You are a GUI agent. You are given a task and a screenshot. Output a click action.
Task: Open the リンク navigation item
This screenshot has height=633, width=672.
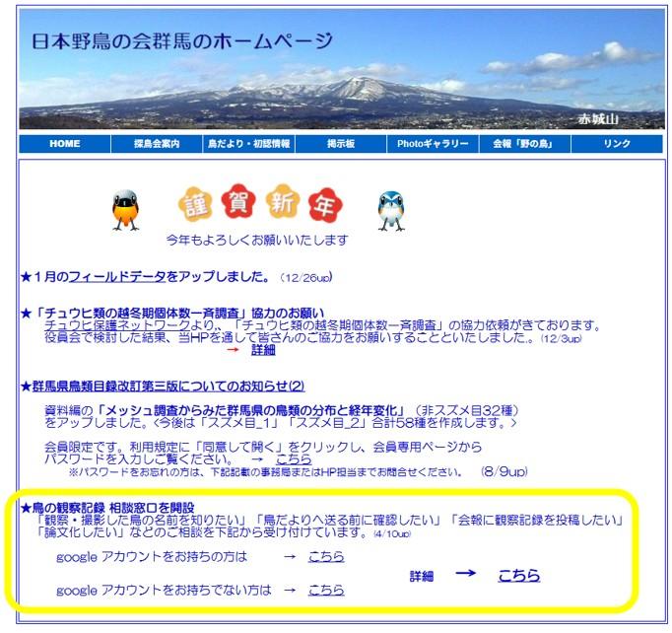pos(617,144)
